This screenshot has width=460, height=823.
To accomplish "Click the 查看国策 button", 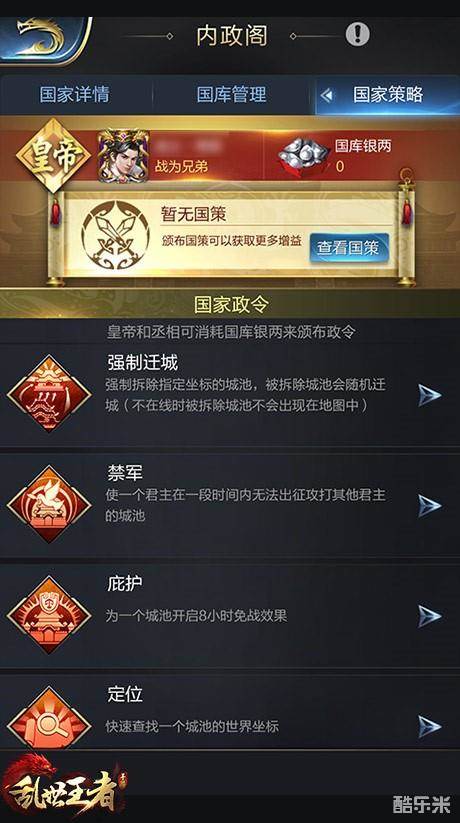I will coord(349,248).
